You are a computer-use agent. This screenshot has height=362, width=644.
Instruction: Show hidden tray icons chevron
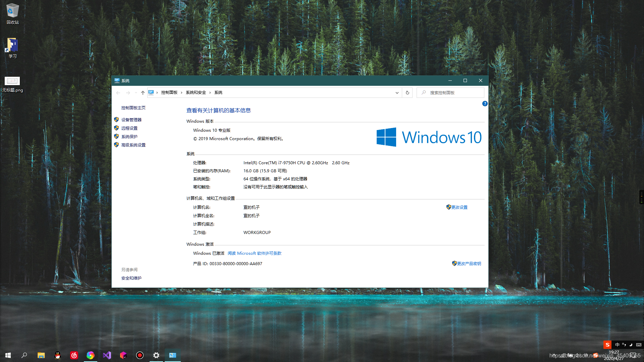point(554,355)
